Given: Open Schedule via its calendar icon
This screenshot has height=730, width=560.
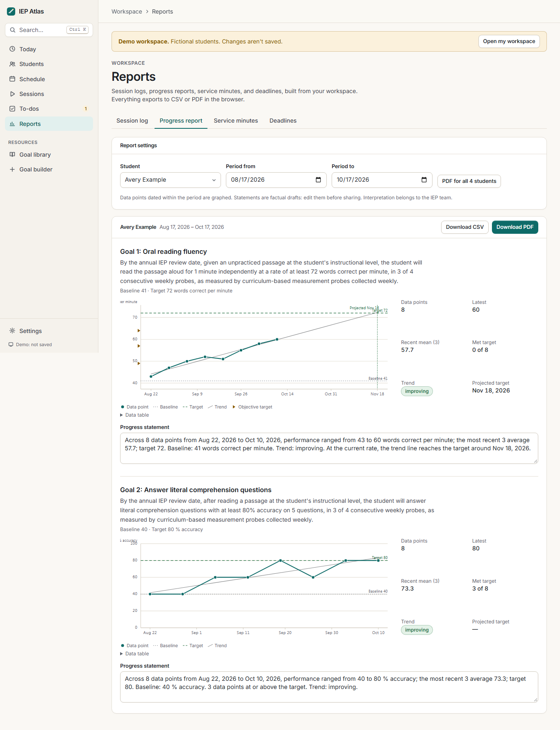Looking at the screenshot, I should coord(12,79).
